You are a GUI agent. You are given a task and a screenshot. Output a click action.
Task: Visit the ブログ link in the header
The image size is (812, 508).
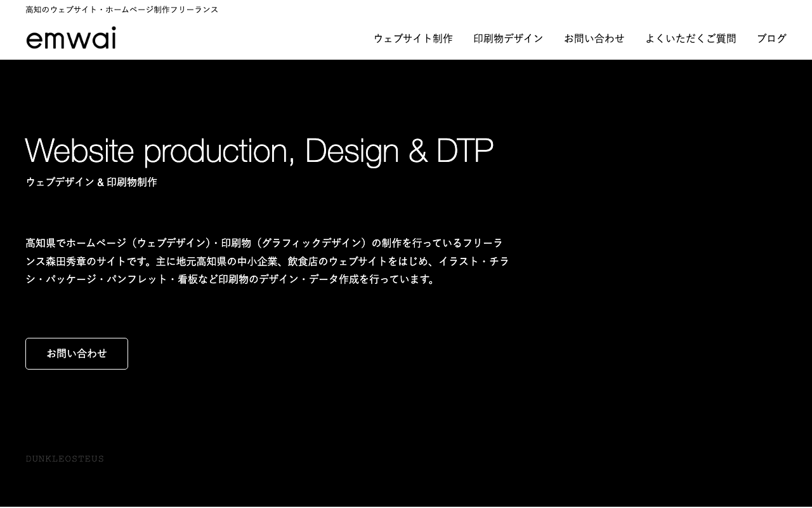[771, 39]
